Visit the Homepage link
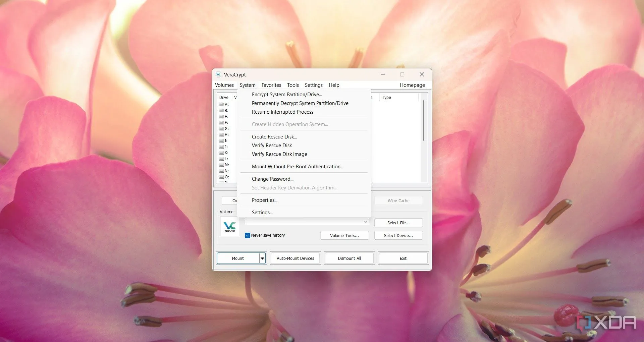 [x=412, y=85]
